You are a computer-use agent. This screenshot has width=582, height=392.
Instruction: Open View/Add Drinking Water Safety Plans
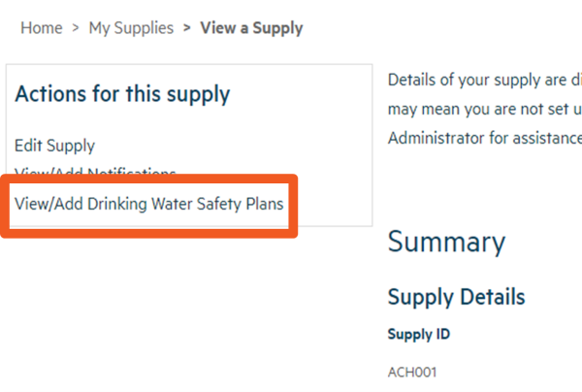(x=154, y=203)
